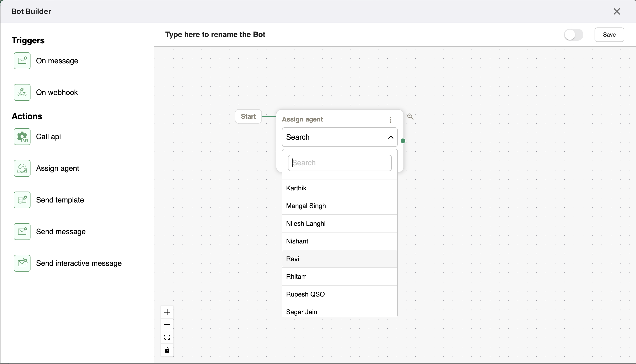
Task: Click the magnifier icon beside the node
Action: coord(410,117)
